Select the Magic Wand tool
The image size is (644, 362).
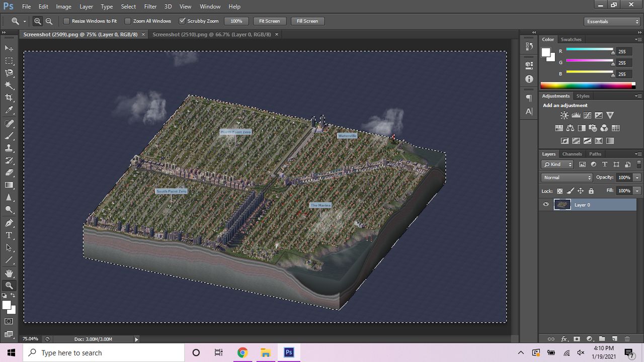(x=9, y=85)
